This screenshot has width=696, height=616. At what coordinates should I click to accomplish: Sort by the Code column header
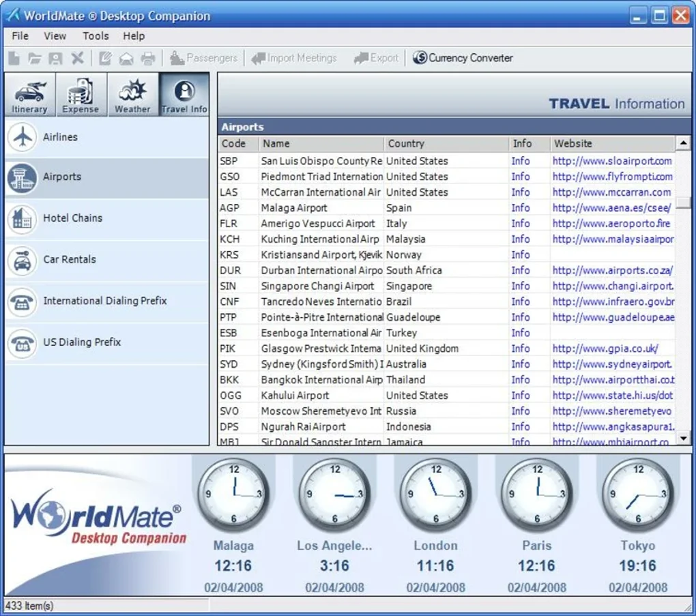pos(238,144)
